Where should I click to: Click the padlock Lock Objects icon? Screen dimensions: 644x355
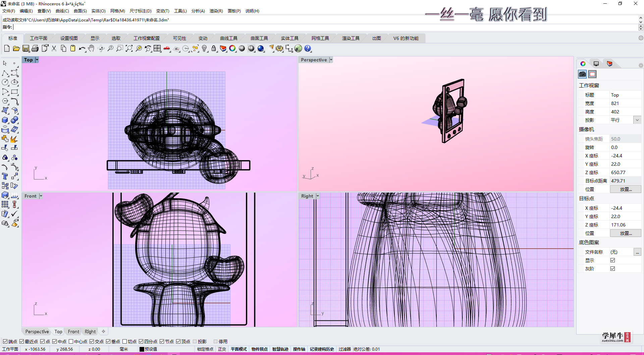pyautogui.click(x=214, y=49)
